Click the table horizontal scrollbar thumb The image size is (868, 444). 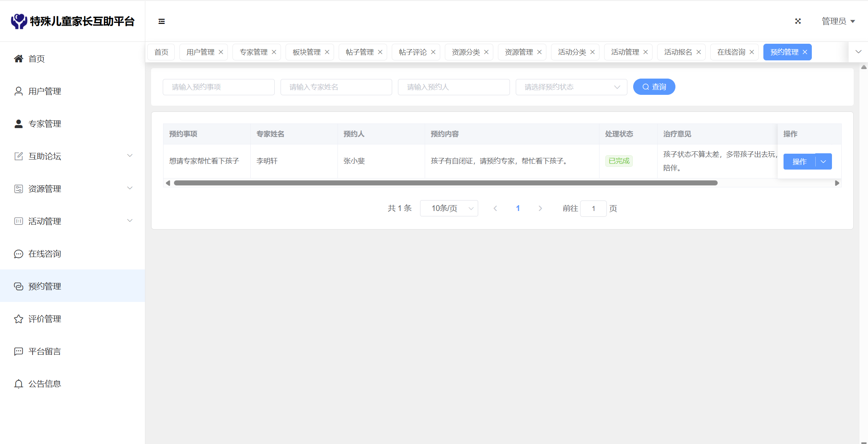click(446, 183)
